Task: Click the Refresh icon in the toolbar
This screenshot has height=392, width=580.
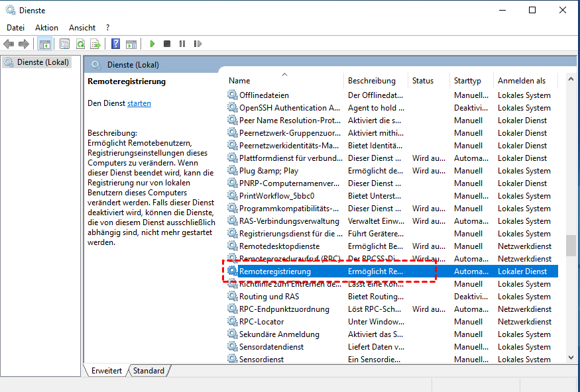Action: [x=79, y=44]
